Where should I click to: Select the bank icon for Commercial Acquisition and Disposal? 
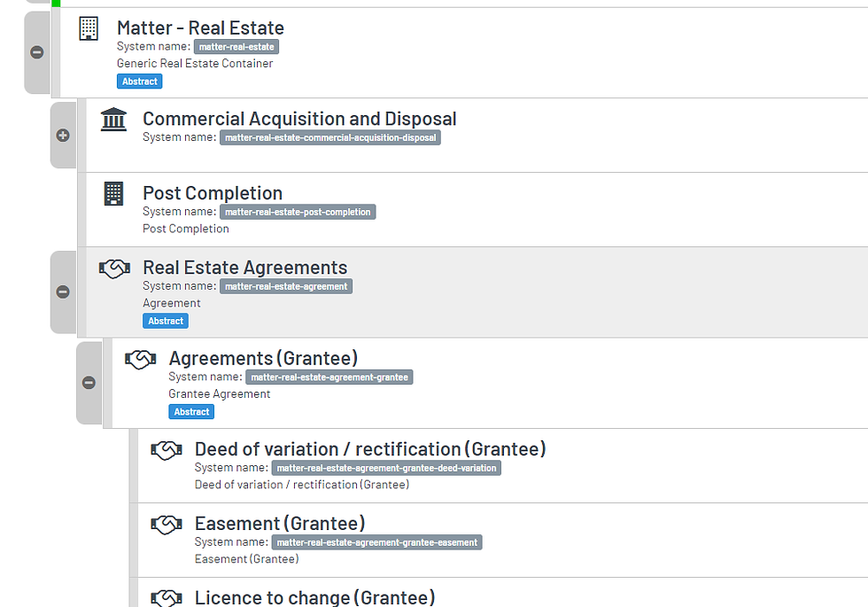(x=113, y=119)
